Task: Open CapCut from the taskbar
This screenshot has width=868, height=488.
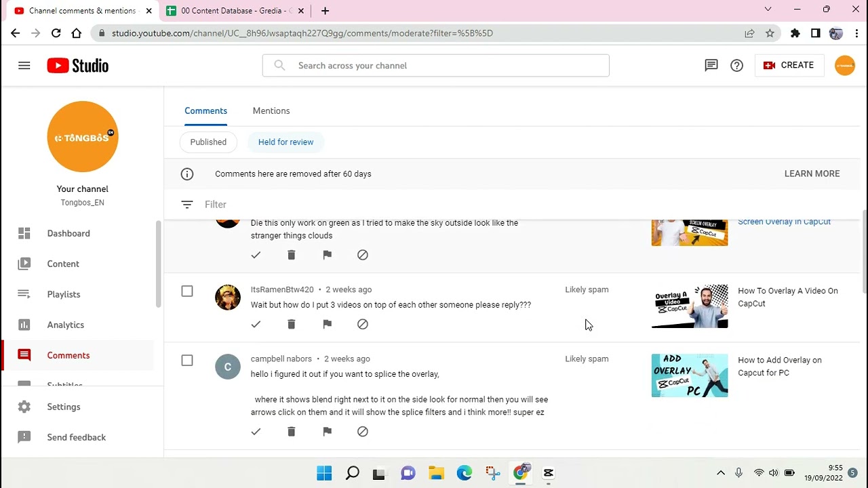Action: pyautogui.click(x=548, y=473)
